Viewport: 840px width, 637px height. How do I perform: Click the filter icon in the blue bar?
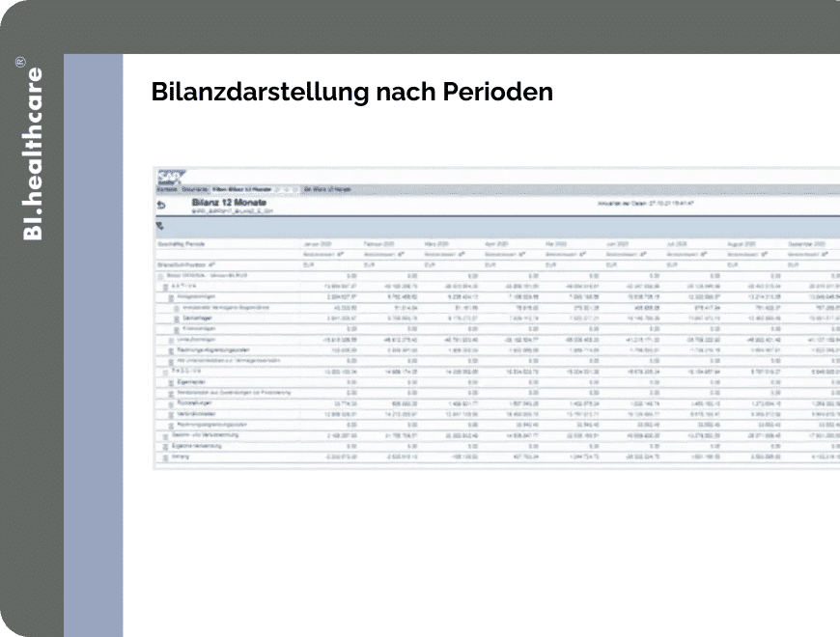pyautogui.click(x=159, y=226)
